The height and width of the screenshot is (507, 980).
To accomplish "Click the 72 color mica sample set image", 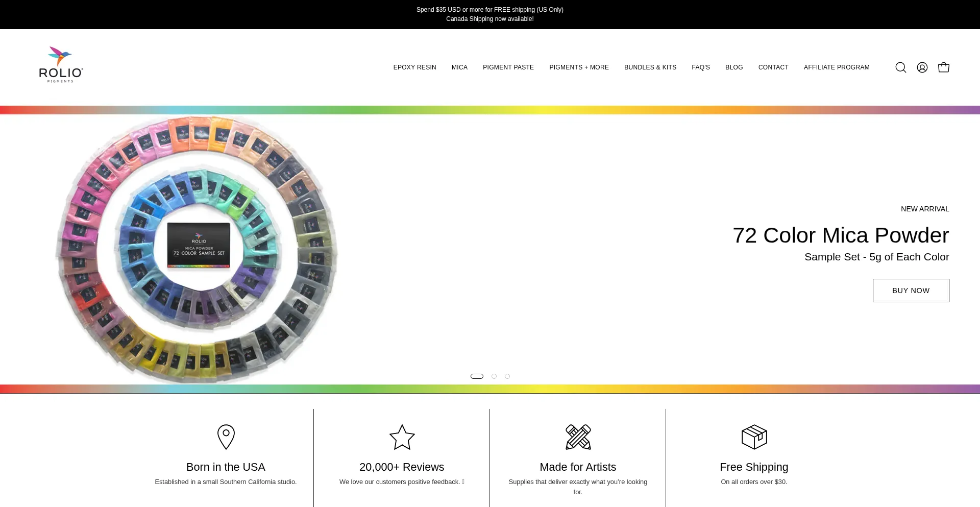I will (197, 249).
